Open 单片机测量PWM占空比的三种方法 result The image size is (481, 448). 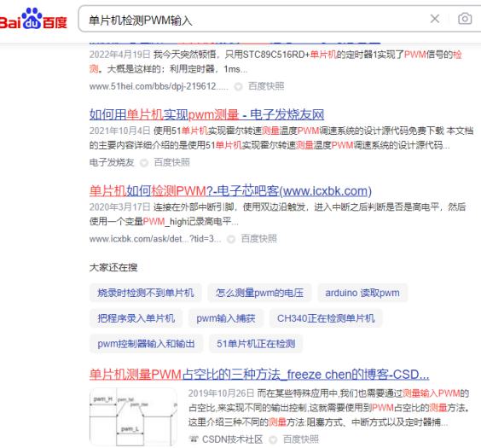[259, 375]
